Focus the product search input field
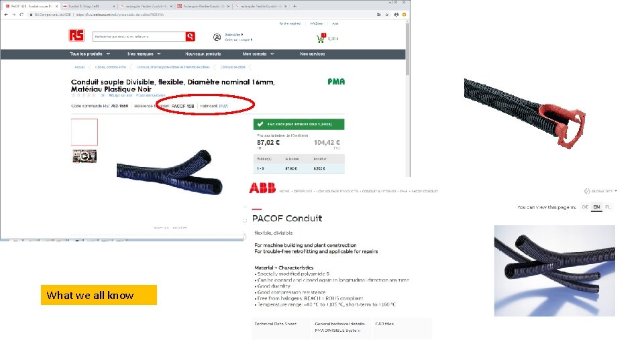This screenshot has width=644, height=362. (x=139, y=36)
